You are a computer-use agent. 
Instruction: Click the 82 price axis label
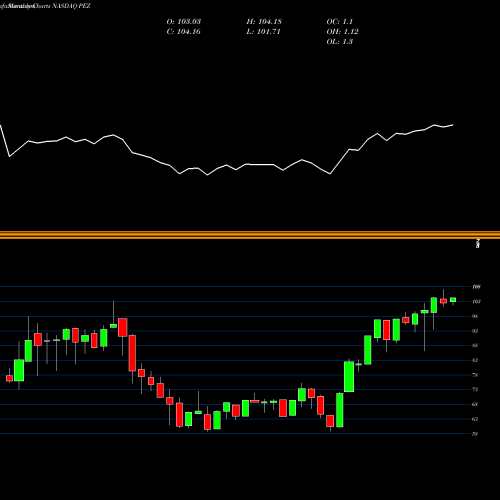476,360
